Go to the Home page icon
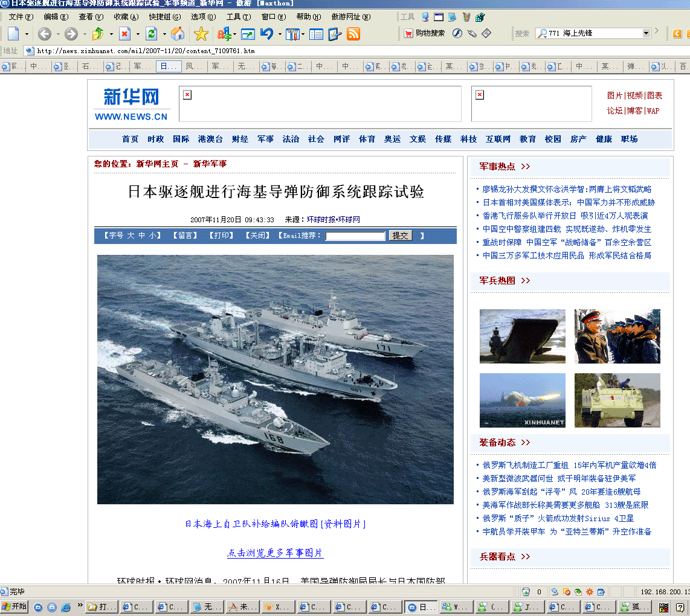The height and width of the screenshot is (616, 690). tap(178, 34)
